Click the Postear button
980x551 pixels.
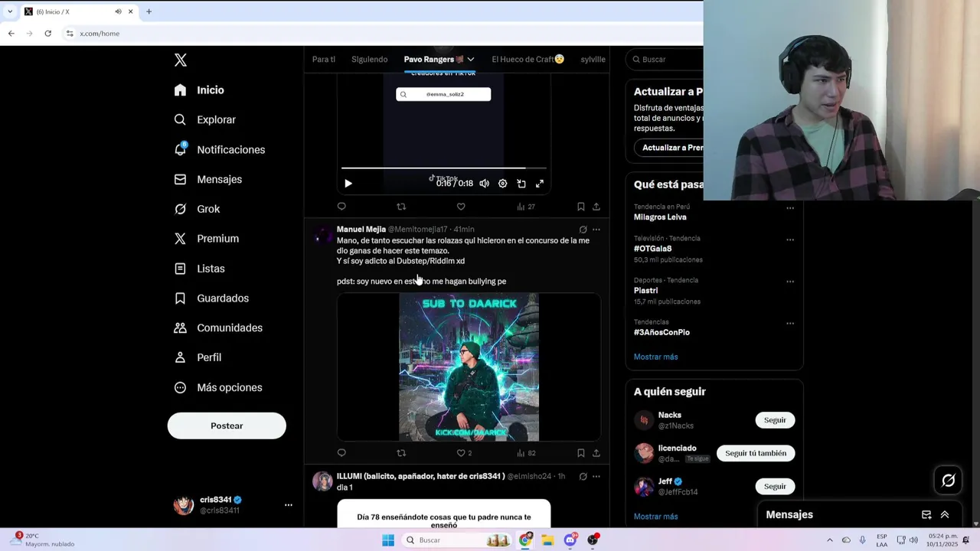click(227, 425)
